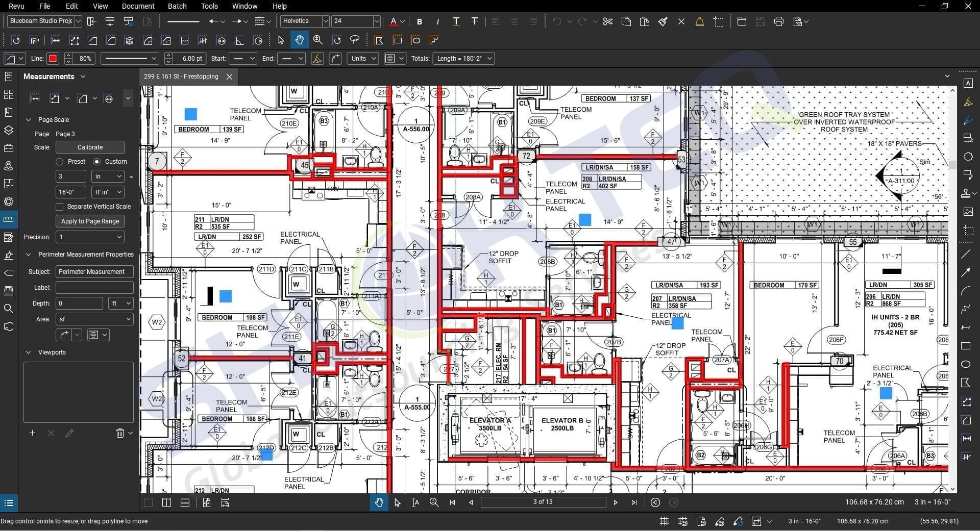The width and height of the screenshot is (980, 531).
Task: Collapse the Viewports section
Action: tap(28, 352)
